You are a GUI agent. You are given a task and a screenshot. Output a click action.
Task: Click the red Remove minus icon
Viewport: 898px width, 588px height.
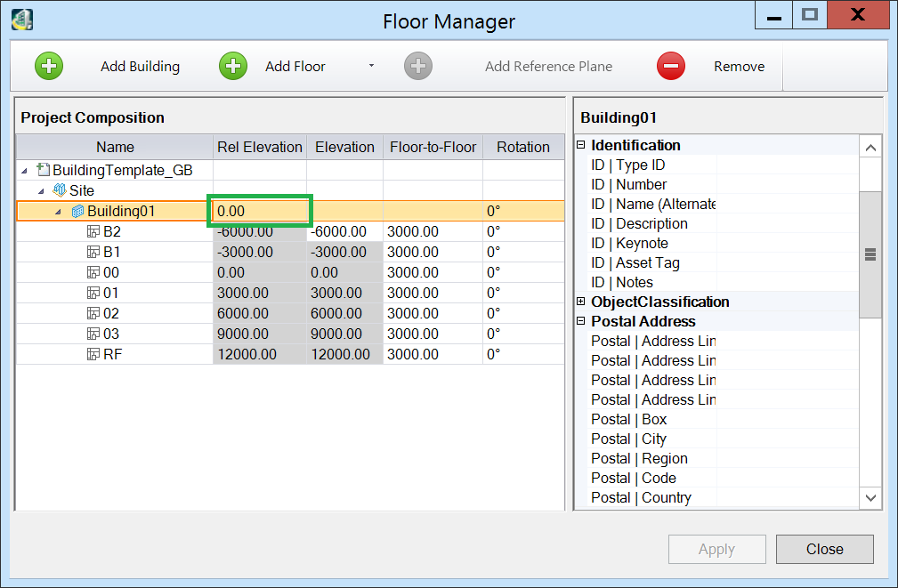[x=671, y=66]
